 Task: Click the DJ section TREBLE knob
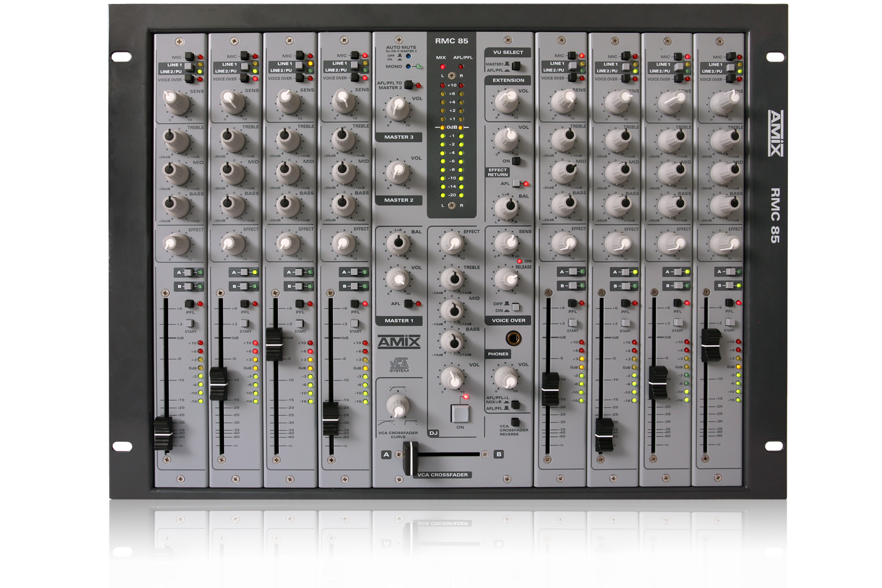pos(453,279)
